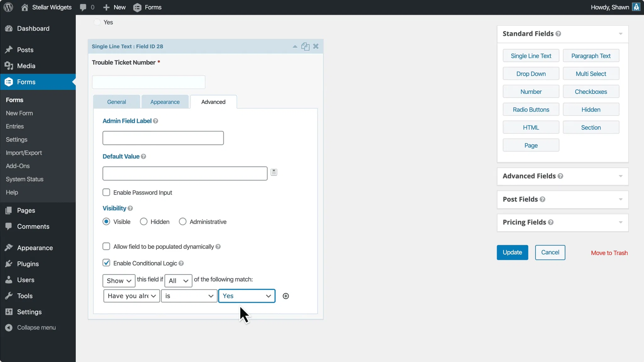Delete field with the X icon
The height and width of the screenshot is (362, 644).
(x=316, y=46)
